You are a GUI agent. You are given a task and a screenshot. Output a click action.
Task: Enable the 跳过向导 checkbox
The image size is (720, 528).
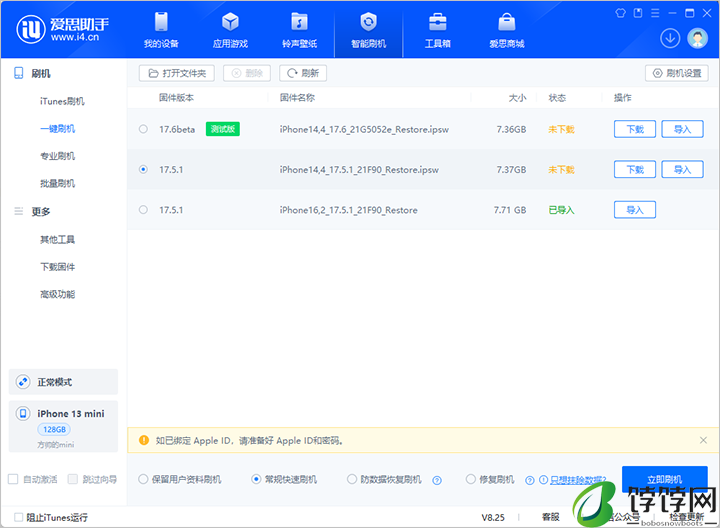[x=73, y=479]
